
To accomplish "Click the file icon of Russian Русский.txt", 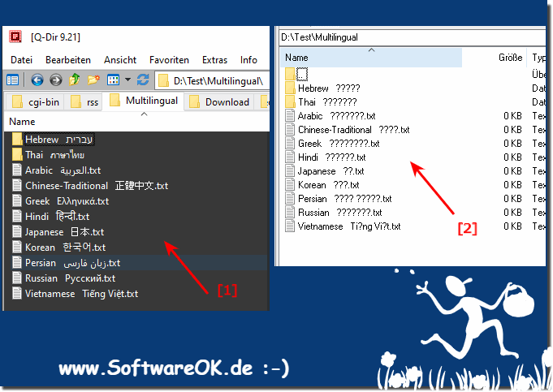I will pos(17,278).
